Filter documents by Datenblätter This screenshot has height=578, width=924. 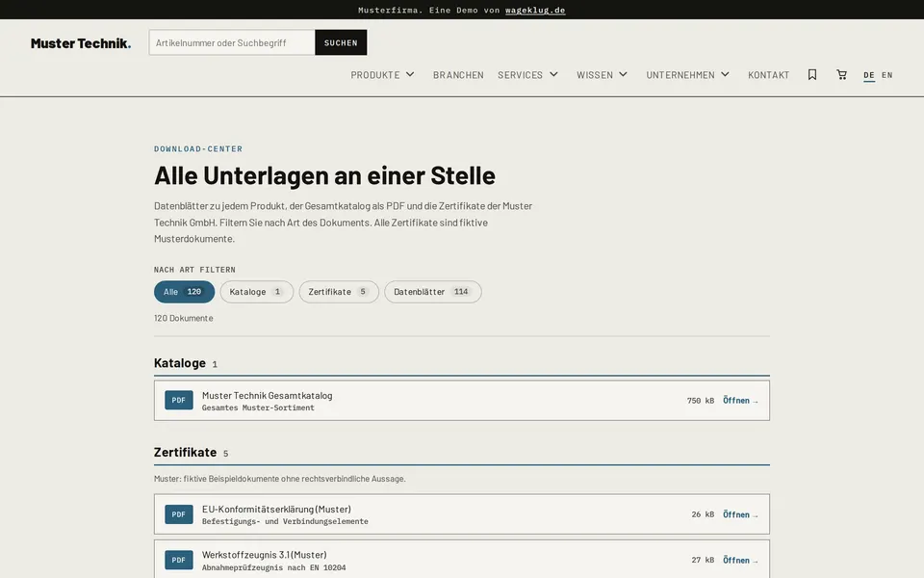(x=432, y=292)
